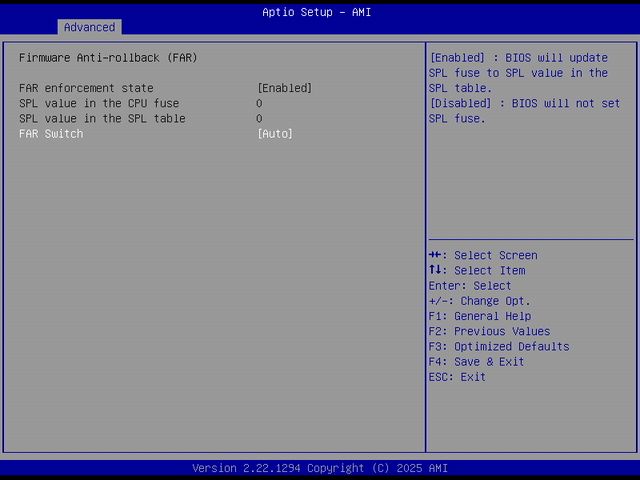Click the FAR enforcement state [Enabled] value
The image size is (640, 480).
tap(284, 88)
